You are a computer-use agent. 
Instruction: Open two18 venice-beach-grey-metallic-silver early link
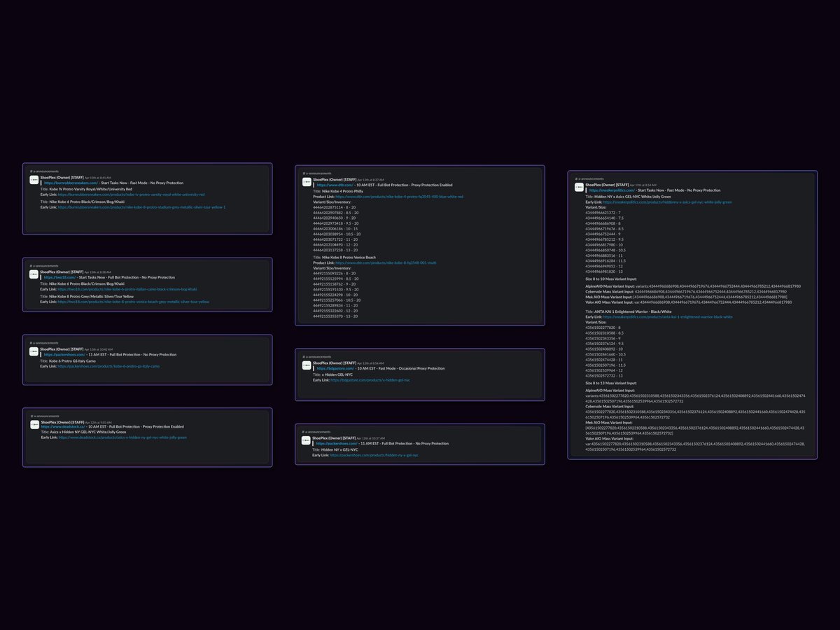pos(134,302)
